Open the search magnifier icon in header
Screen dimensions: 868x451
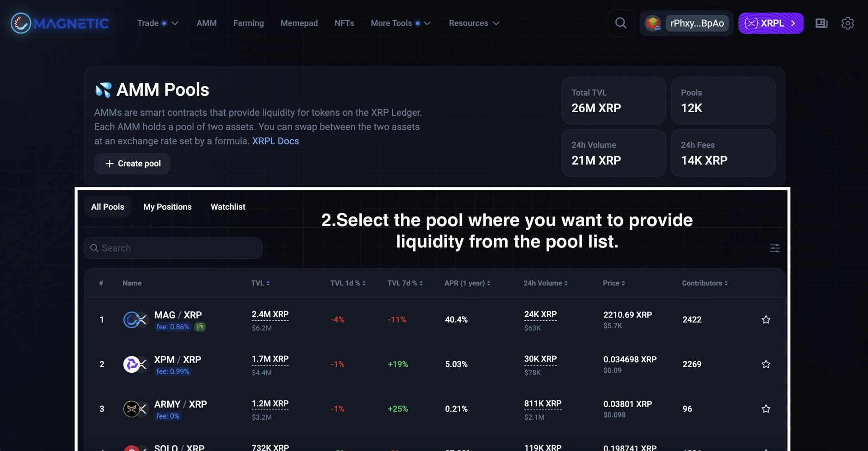point(621,23)
